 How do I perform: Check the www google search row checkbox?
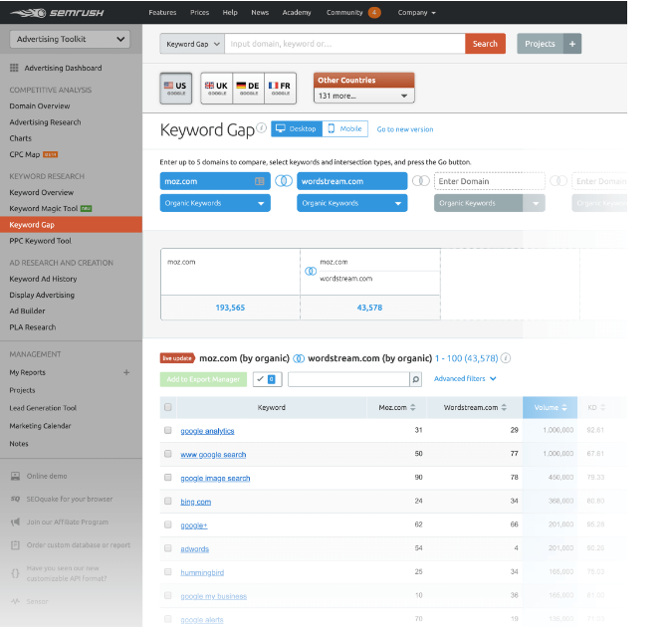(x=168, y=454)
